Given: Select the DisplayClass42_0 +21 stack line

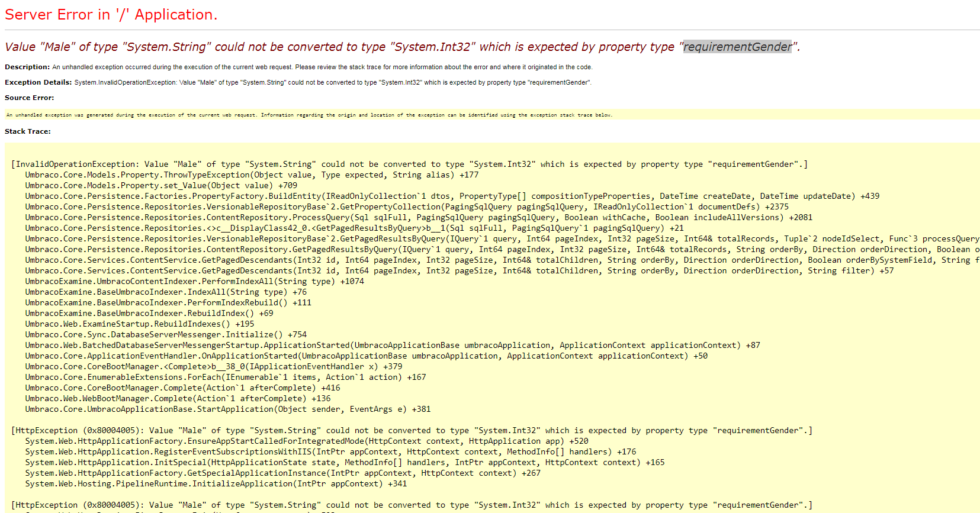Looking at the screenshot, I should 354,228.
